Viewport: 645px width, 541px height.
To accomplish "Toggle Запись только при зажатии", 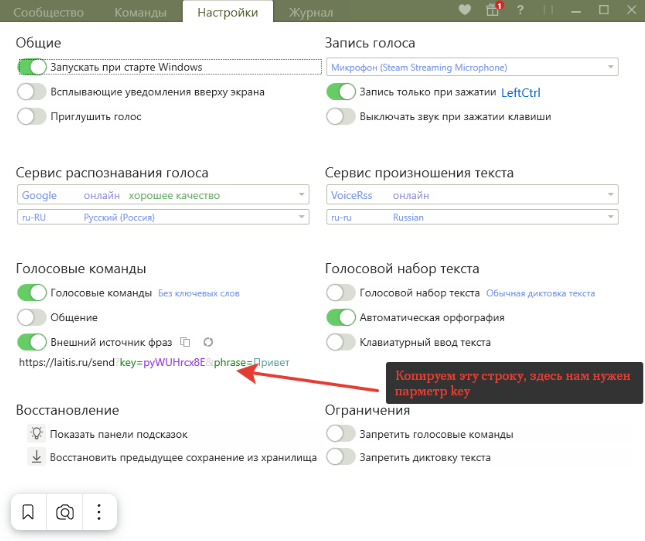I will pyautogui.click(x=341, y=92).
